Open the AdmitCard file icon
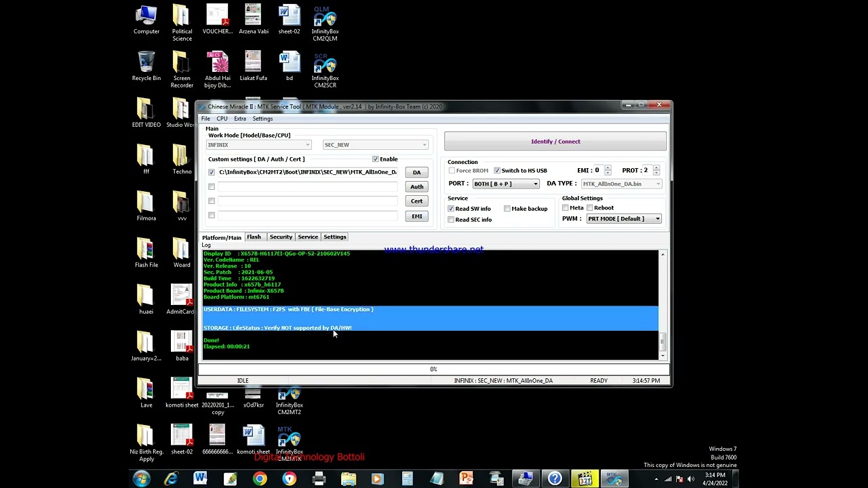The height and width of the screenshot is (488, 868). coord(181,300)
